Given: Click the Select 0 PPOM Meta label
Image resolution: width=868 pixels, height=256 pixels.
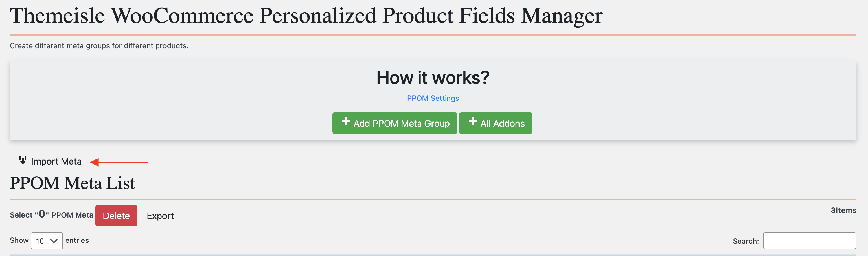Looking at the screenshot, I should pyautogui.click(x=51, y=215).
